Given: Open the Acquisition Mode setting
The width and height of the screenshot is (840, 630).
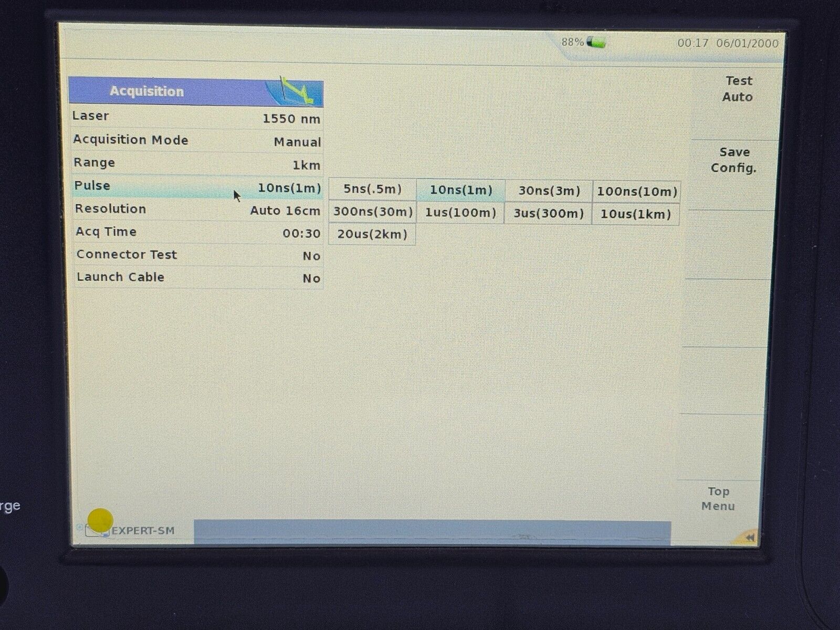Looking at the screenshot, I should pos(197,141).
